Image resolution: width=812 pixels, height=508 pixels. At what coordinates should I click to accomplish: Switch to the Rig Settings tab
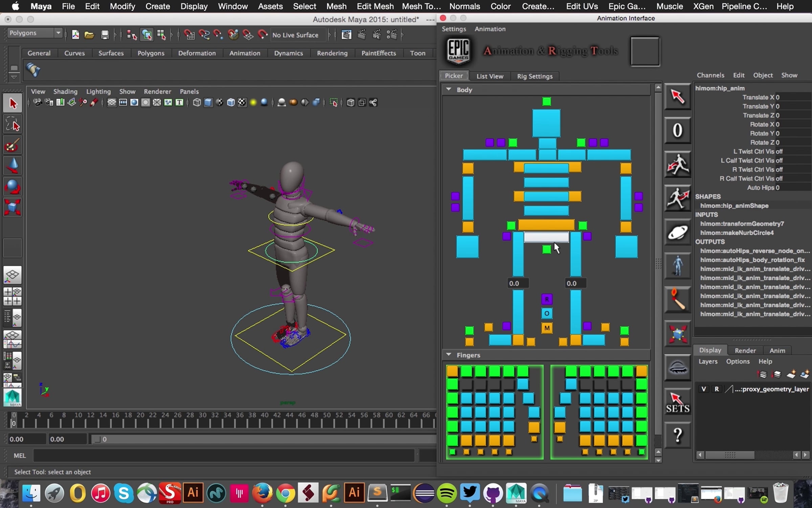click(x=535, y=76)
